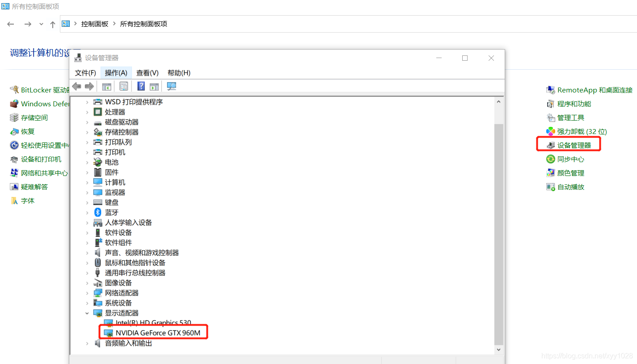Viewport: 637px width, 364px height.
Task: Expand the 固件 firmware node arrow
Action: point(87,172)
